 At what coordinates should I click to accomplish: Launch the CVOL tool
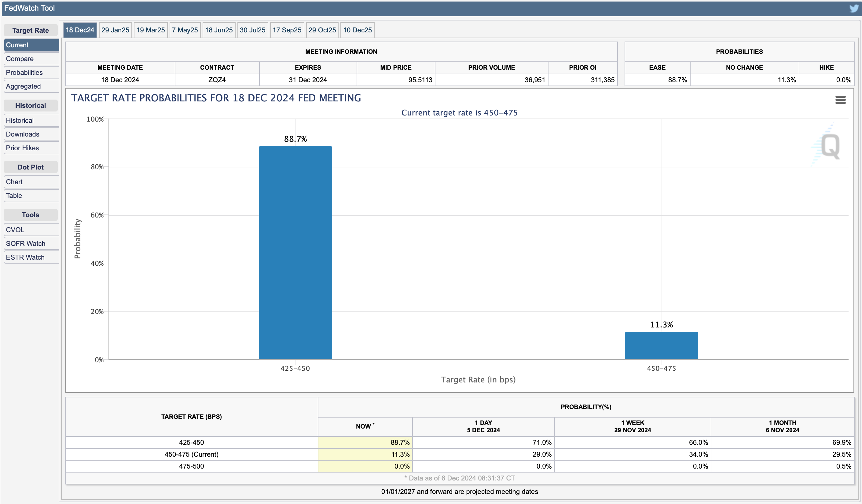[x=31, y=230]
